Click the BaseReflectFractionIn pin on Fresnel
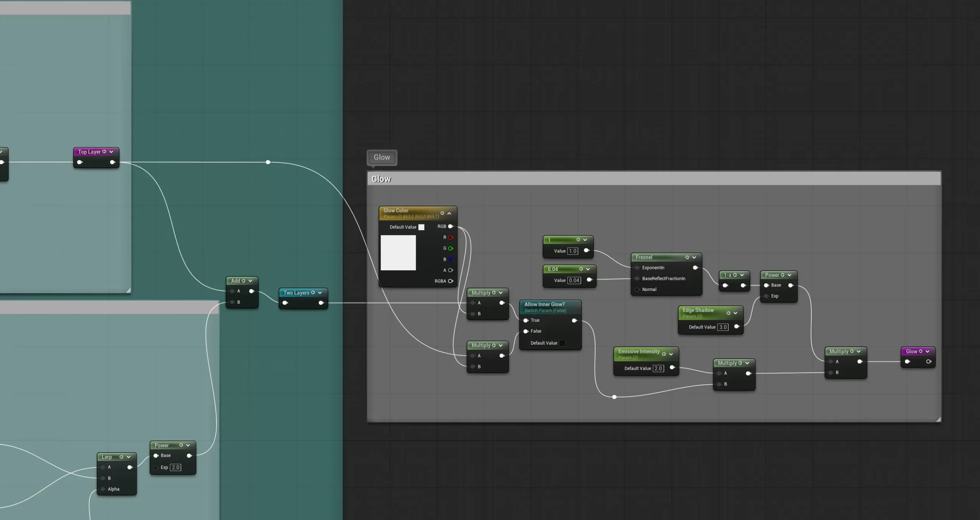Screen dimensions: 980x520 (x=637, y=278)
